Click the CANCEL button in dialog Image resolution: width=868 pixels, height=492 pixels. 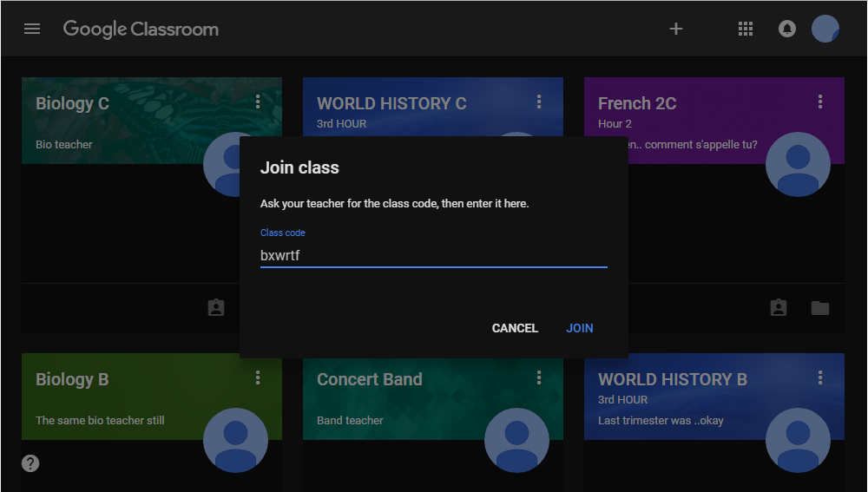pos(515,328)
